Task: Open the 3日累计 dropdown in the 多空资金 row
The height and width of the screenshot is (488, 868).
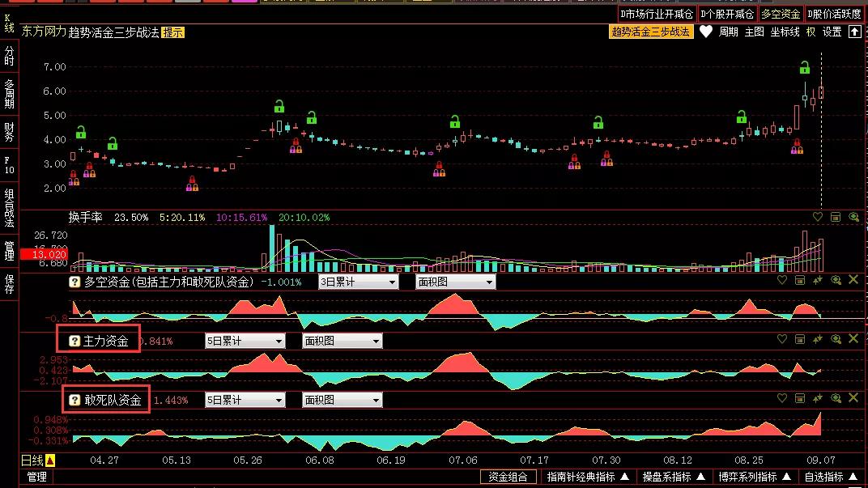Action: tap(359, 282)
